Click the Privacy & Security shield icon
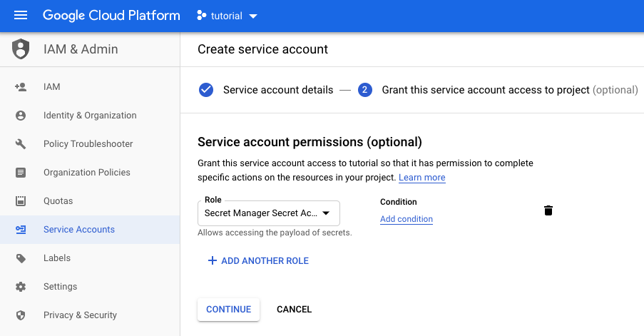 coord(21,315)
